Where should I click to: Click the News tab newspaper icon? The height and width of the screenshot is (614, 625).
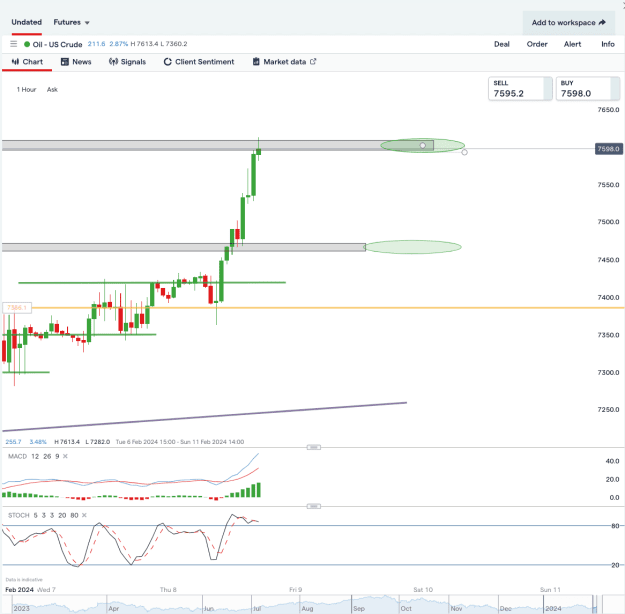(x=65, y=61)
